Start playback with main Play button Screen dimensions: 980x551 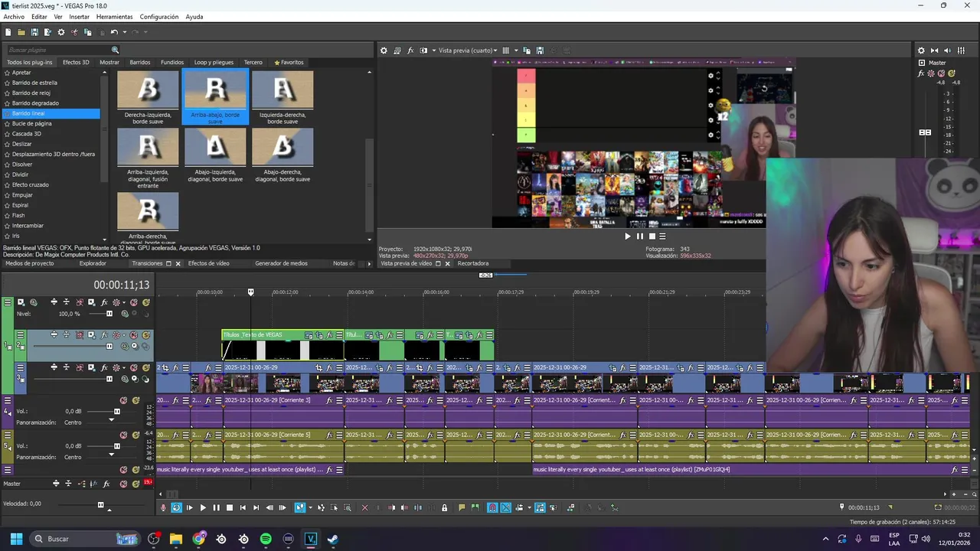[x=203, y=507]
